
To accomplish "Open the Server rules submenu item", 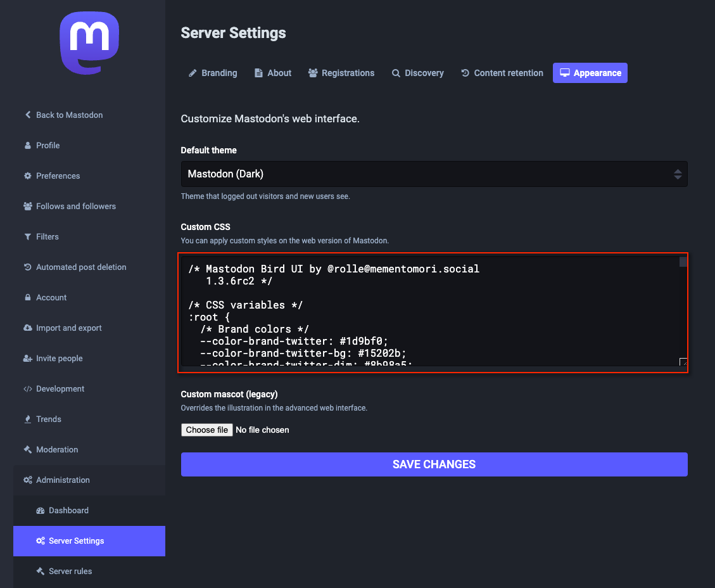I will click(89, 571).
